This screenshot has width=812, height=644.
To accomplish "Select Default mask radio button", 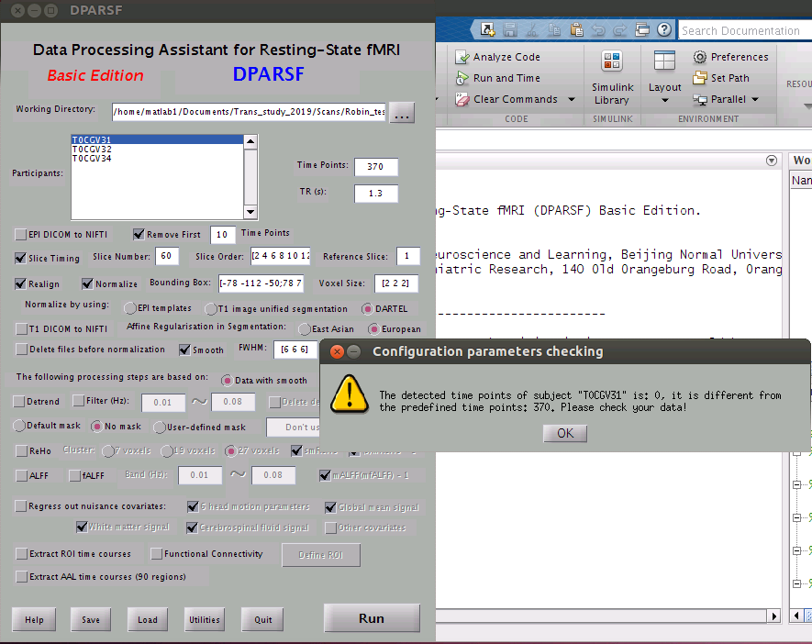I will click(x=19, y=426).
